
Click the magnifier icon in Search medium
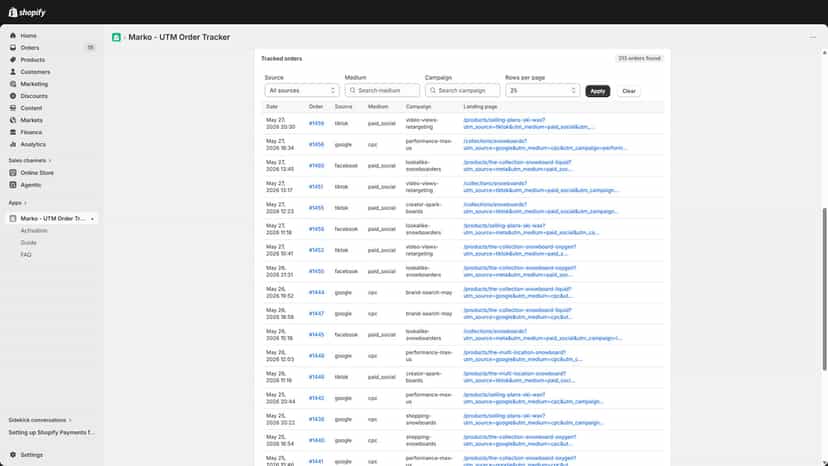tap(353, 90)
